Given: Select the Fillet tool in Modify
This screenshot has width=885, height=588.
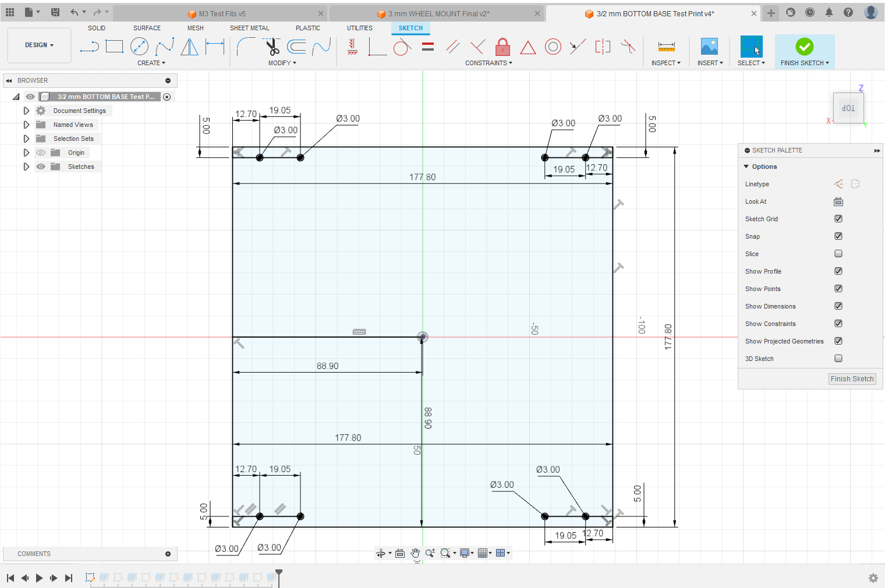Looking at the screenshot, I should [x=246, y=47].
